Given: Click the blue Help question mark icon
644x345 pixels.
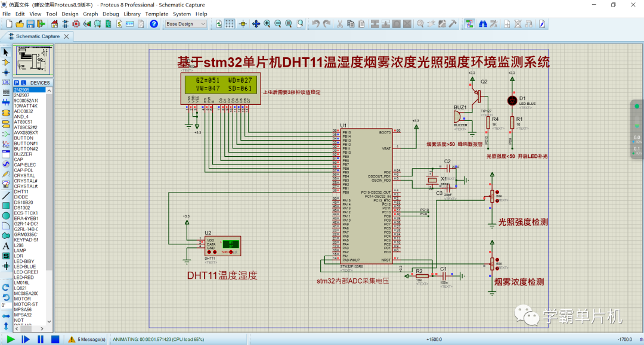Looking at the screenshot, I should [154, 24].
